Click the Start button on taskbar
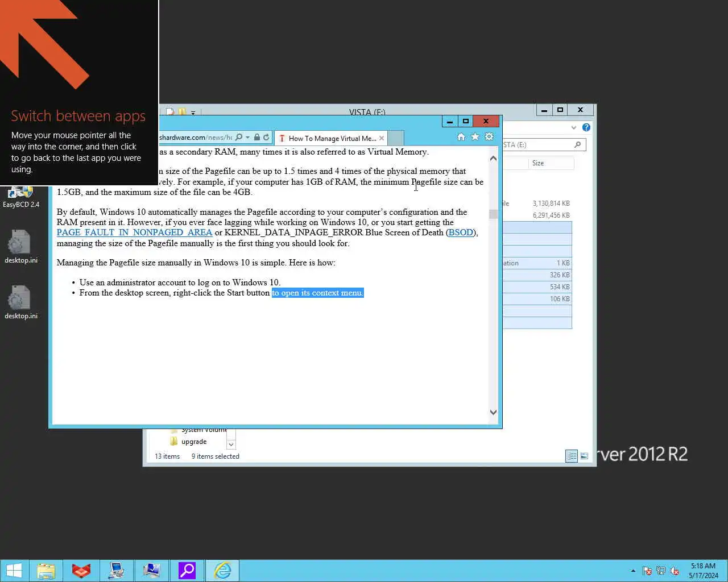The height and width of the screenshot is (582, 728). tap(14, 571)
